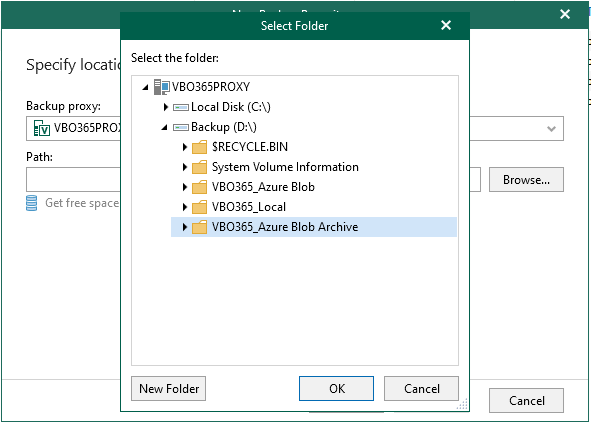The width and height of the screenshot is (591, 423).
Task: Select the VBO365_Azure Blob tree item
Action: click(x=263, y=187)
